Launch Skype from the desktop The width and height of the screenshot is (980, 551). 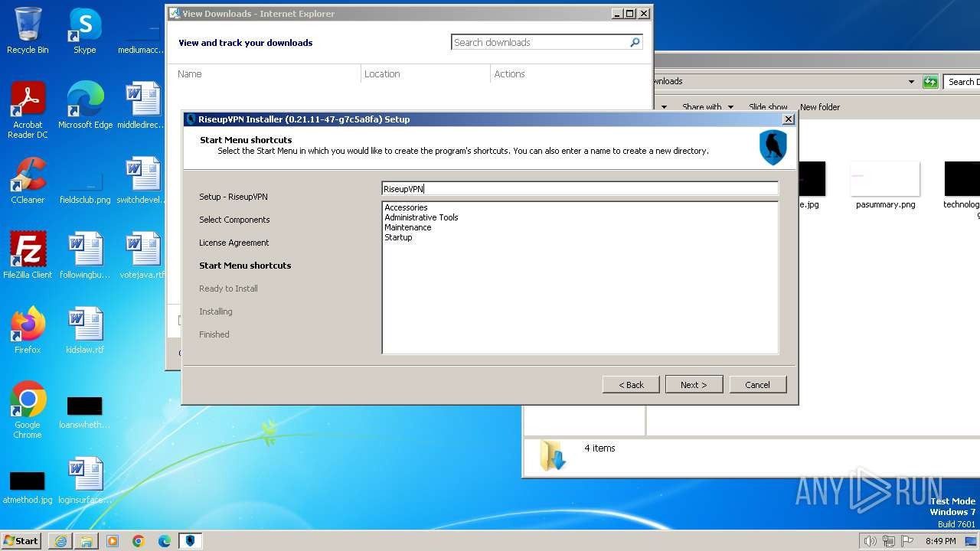point(84,31)
